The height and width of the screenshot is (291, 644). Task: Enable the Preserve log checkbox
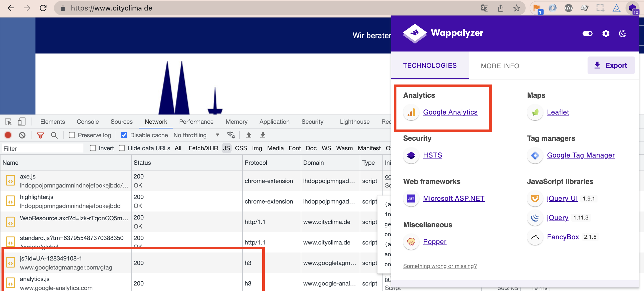[72, 135]
